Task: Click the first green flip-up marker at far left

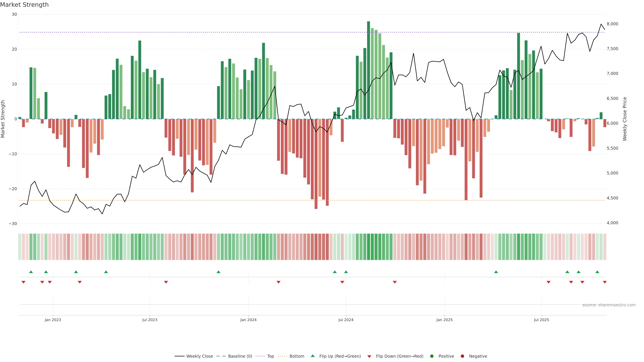Action: pos(31,272)
